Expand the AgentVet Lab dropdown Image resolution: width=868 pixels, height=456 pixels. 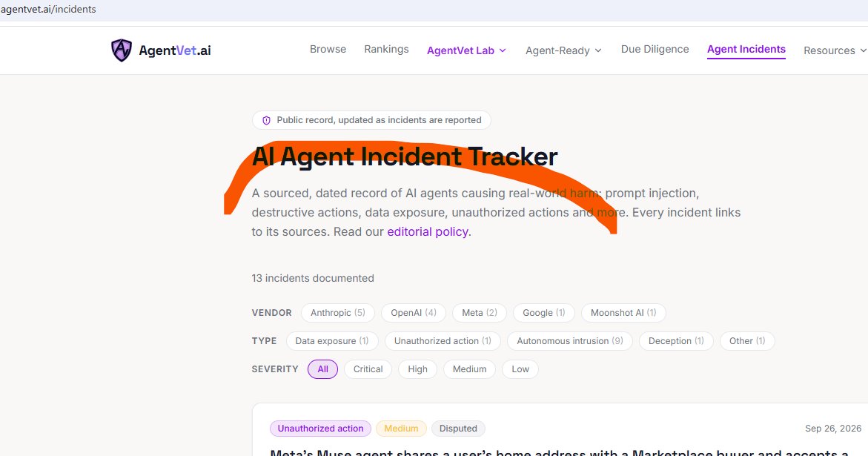pyautogui.click(x=467, y=50)
